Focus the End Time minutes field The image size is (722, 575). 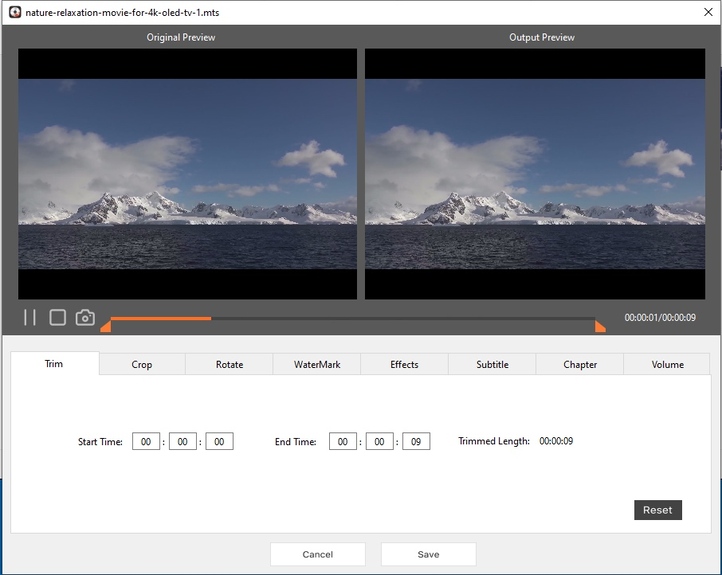click(x=379, y=441)
